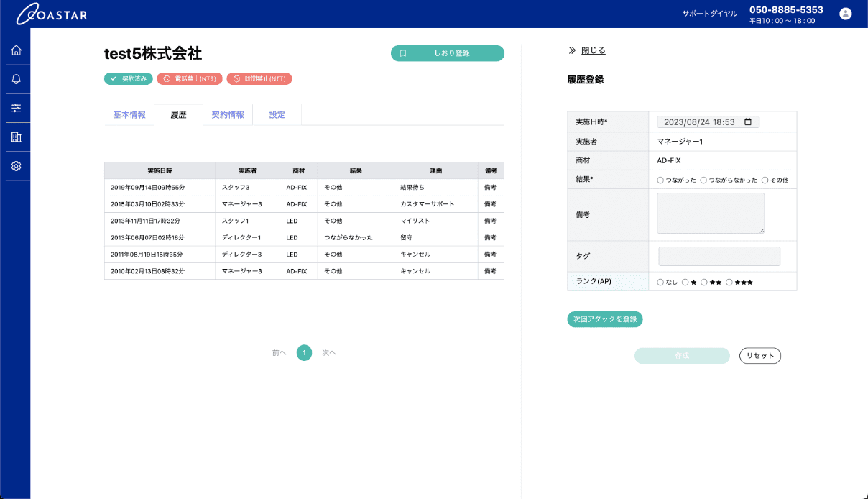Screen dimensions: 868x499
Task: Switch to the 基本情報 tab
Action: 129,115
